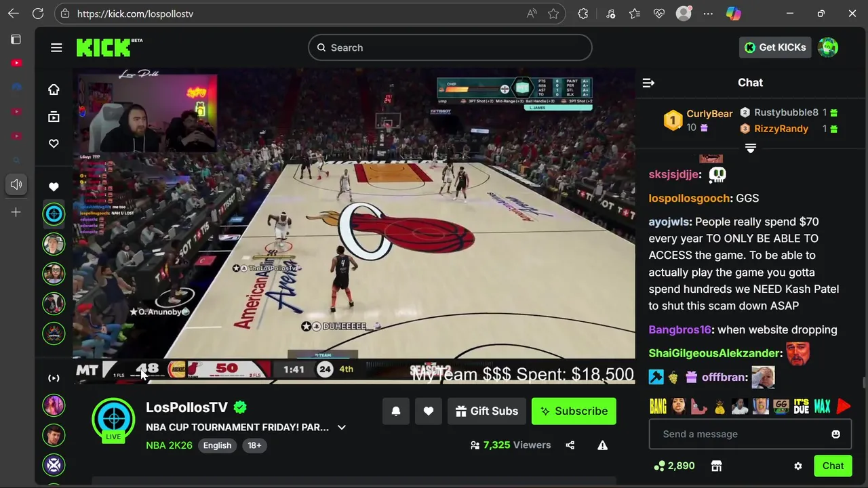Go to Kick home icon in sidebar
Screen dimensions: 868x488
(x=54, y=89)
